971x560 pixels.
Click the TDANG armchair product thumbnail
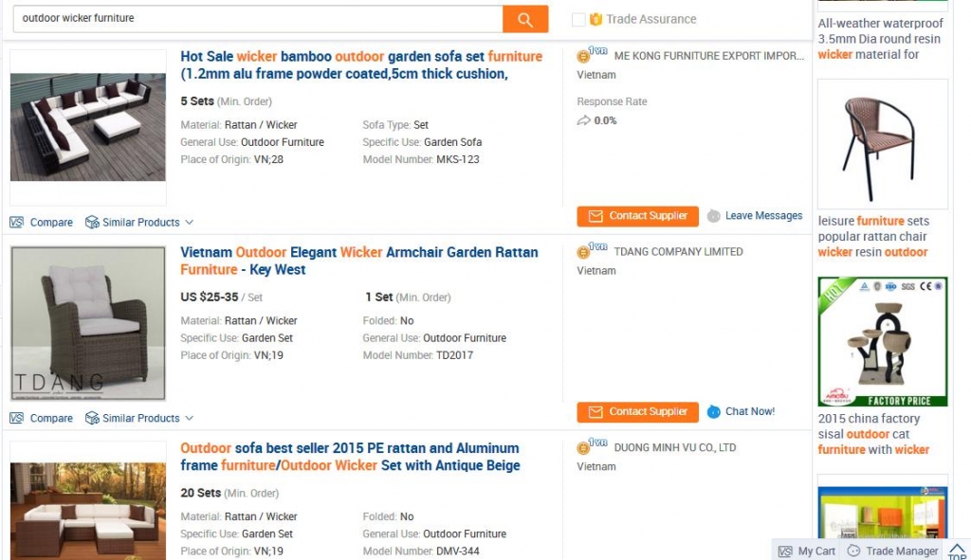[87, 322]
